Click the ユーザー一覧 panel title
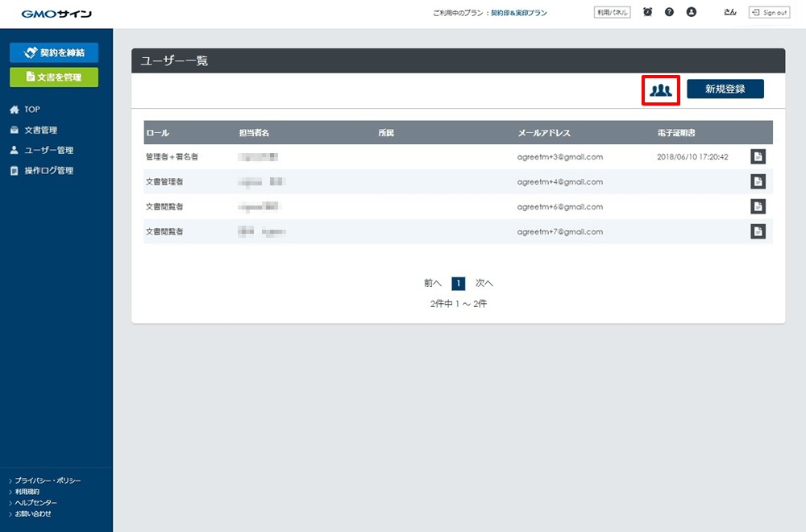This screenshot has height=532, width=806. click(174, 60)
